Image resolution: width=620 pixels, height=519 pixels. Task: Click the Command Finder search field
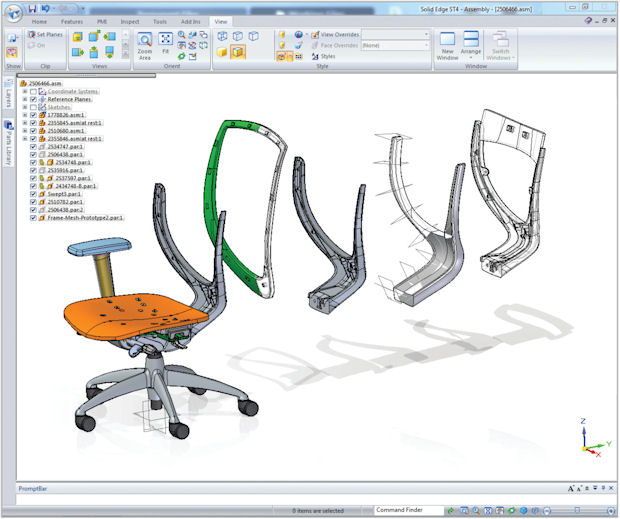tap(408, 510)
